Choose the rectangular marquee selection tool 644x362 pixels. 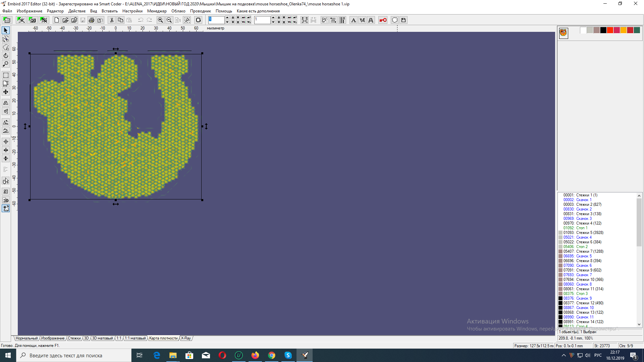6,75
